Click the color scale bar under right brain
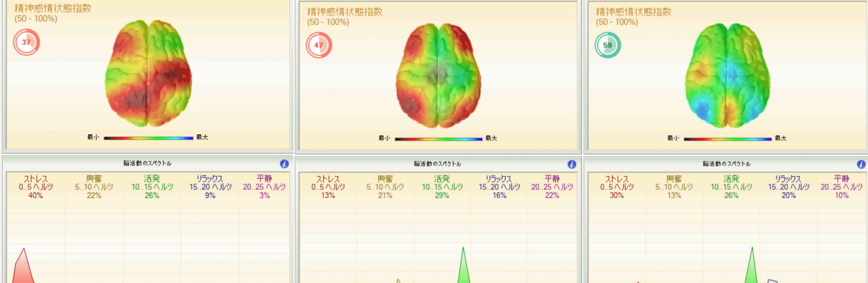This screenshot has height=283, width=868. (x=727, y=139)
